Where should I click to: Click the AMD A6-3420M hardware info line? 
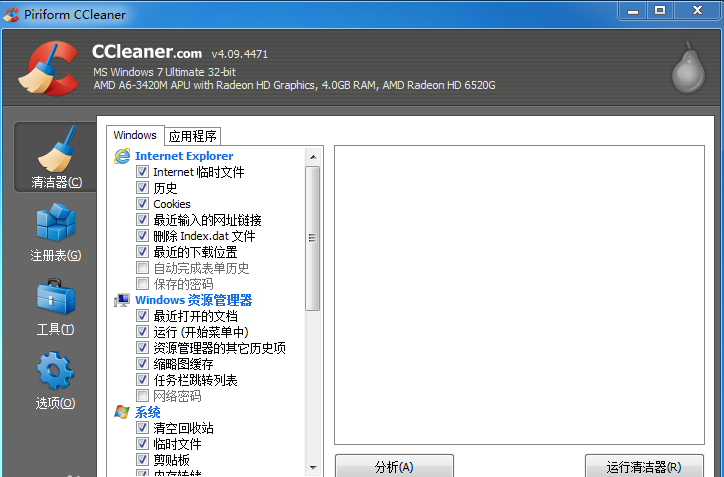pos(295,85)
